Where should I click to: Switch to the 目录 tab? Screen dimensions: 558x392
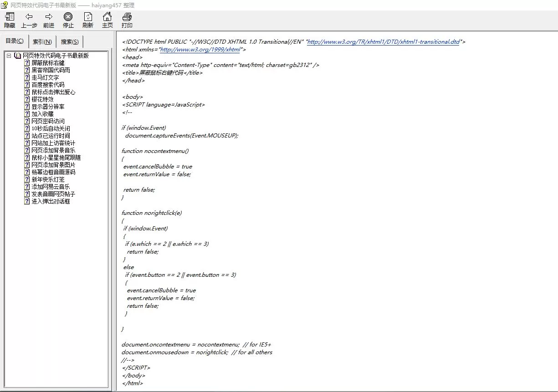pyautogui.click(x=15, y=41)
